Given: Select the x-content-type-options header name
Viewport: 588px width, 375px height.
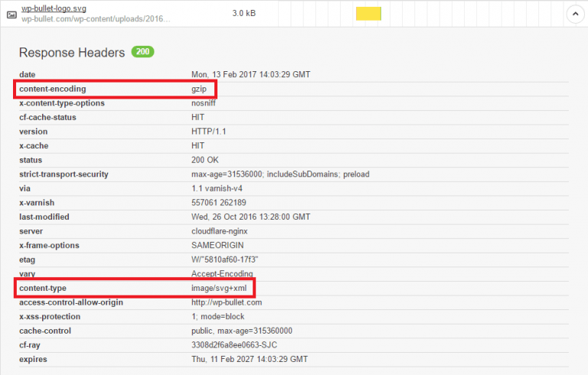Looking at the screenshot, I should point(62,103).
